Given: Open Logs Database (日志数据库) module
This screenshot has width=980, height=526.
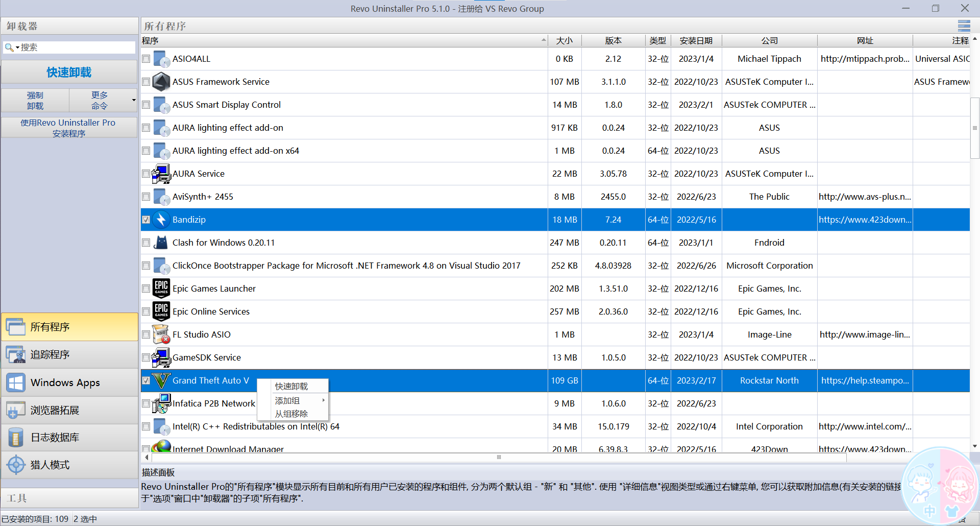Looking at the screenshot, I should tap(69, 438).
